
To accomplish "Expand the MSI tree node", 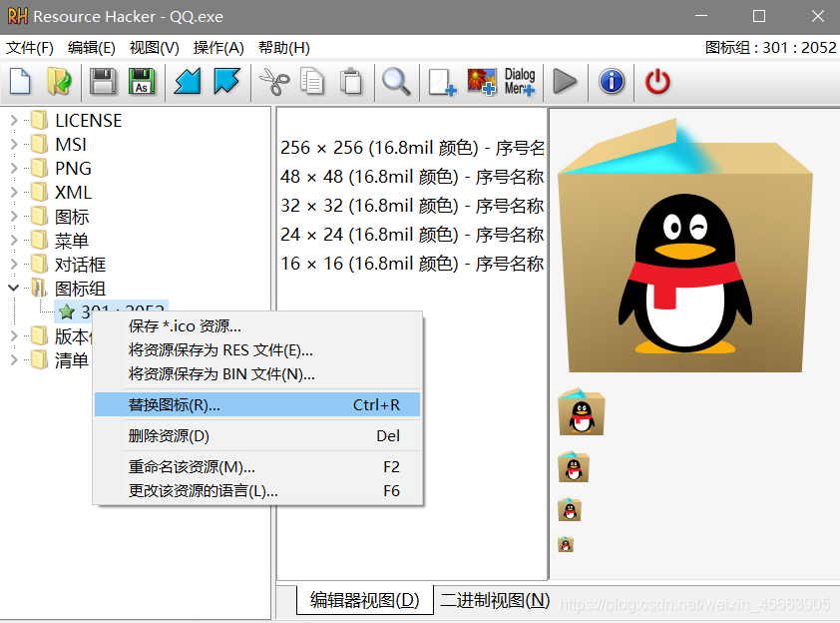I will (x=14, y=144).
